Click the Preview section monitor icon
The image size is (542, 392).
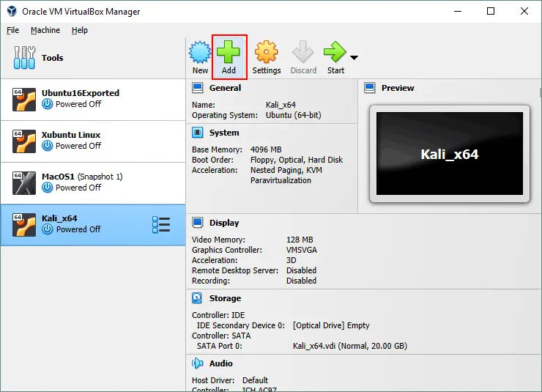click(x=370, y=88)
